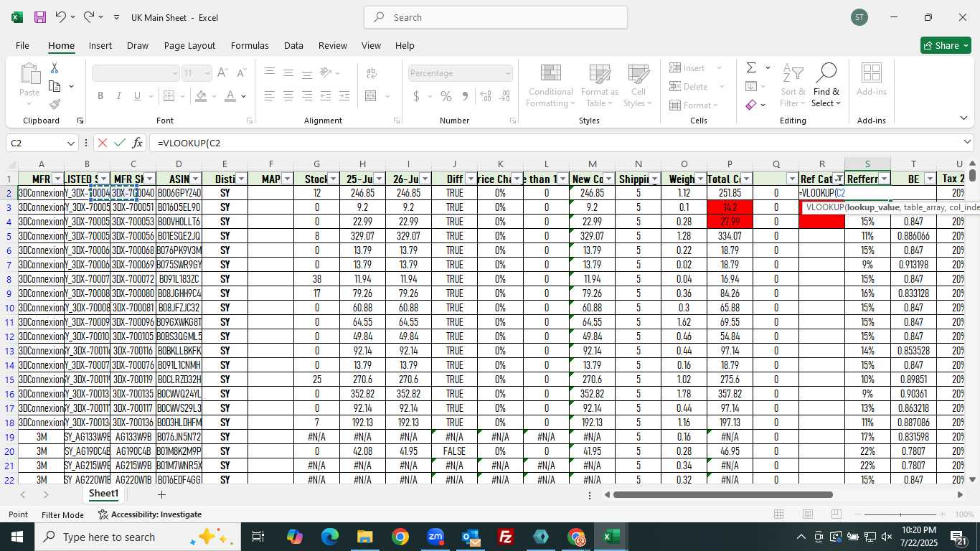Increase decimal places

coord(486,96)
